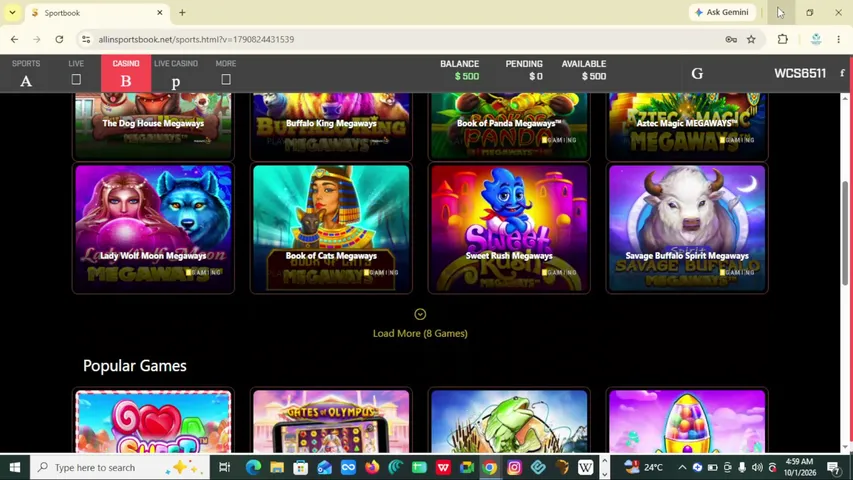Open the password manager key icon
Screen dimensions: 853x480
[x=731, y=39]
